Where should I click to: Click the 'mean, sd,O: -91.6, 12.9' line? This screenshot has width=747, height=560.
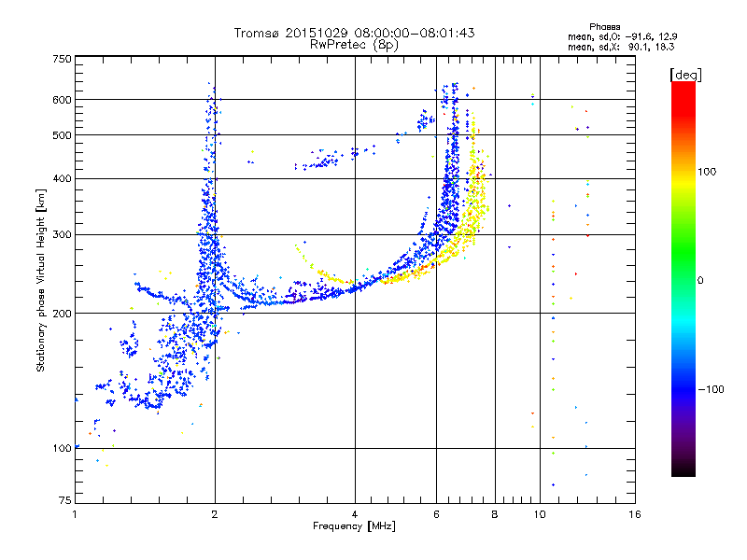(622, 36)
